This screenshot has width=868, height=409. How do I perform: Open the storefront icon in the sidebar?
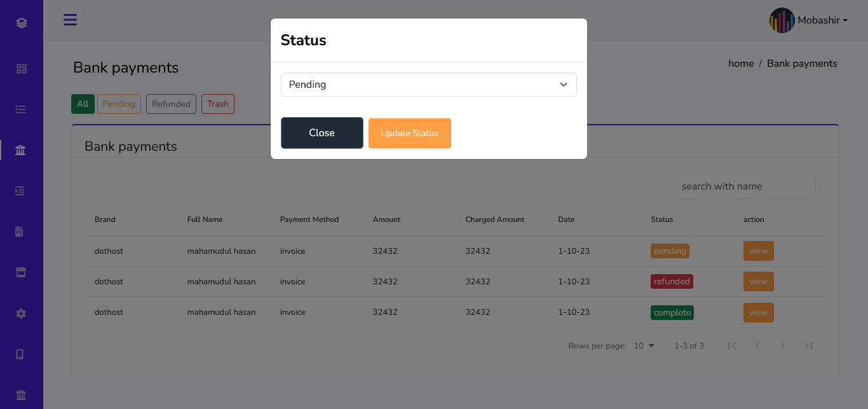click(20, 272)
